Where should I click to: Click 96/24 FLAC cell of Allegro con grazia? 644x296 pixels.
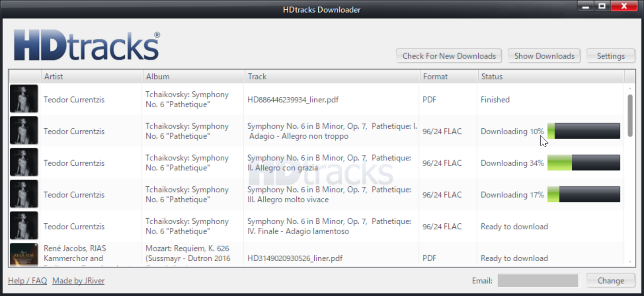tap(442, 163)
